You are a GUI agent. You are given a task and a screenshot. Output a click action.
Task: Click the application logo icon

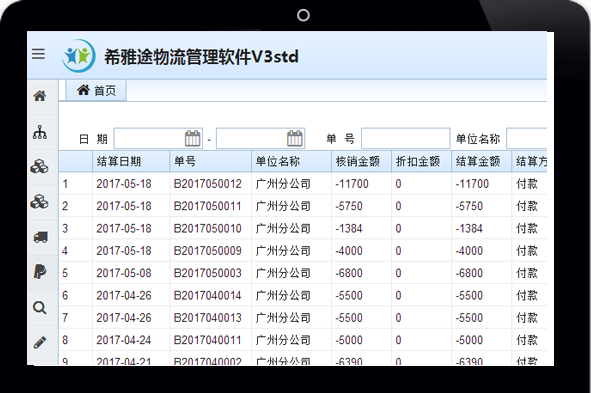point(78,56)
